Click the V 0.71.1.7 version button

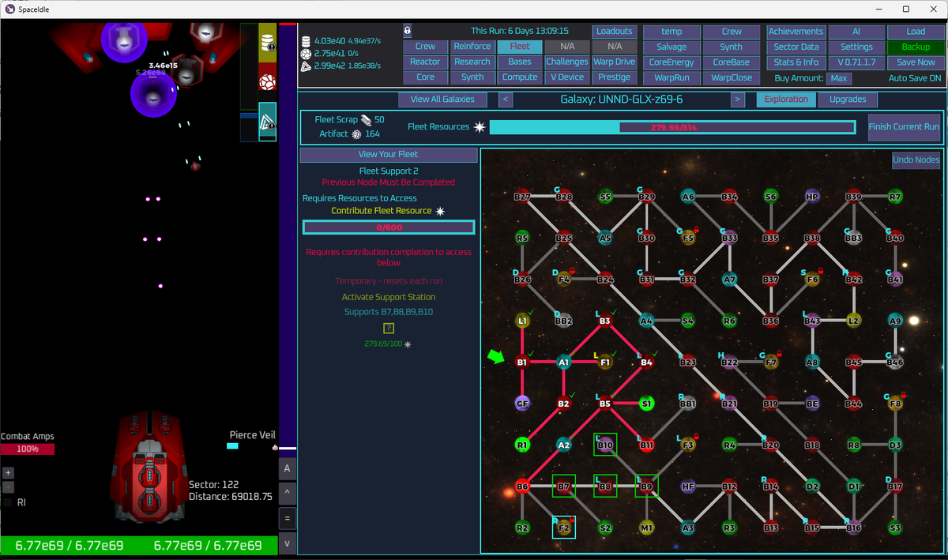pos(856,62)
